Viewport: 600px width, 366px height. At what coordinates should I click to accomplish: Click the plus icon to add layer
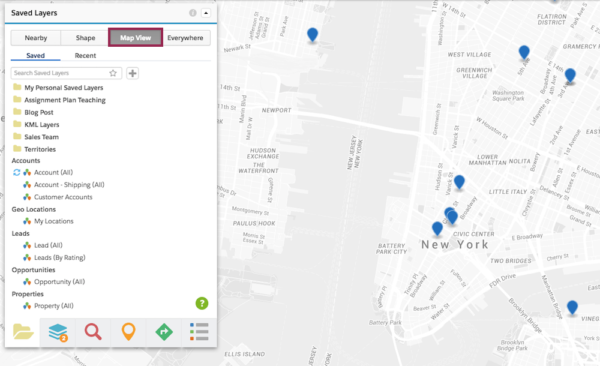tap(132, 73)
